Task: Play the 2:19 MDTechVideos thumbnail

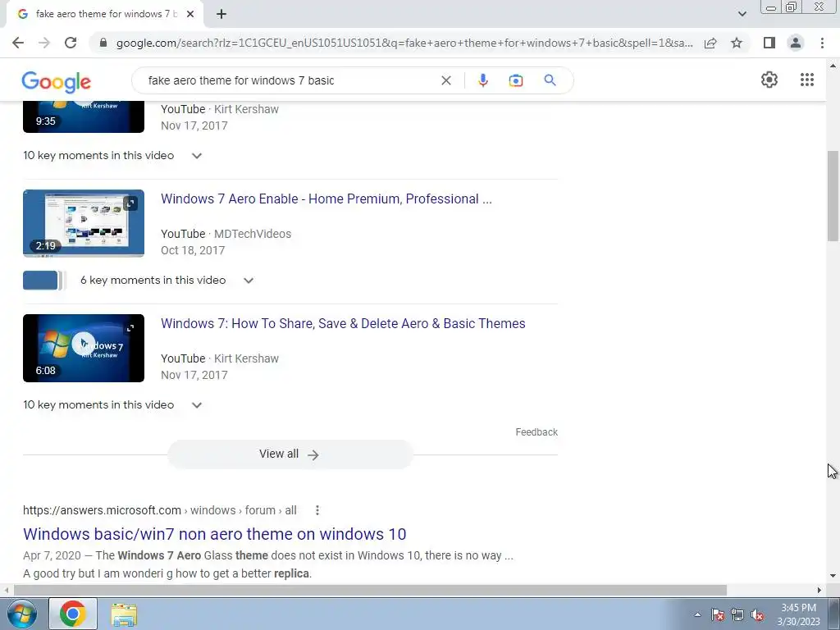Action: point(84,223)
